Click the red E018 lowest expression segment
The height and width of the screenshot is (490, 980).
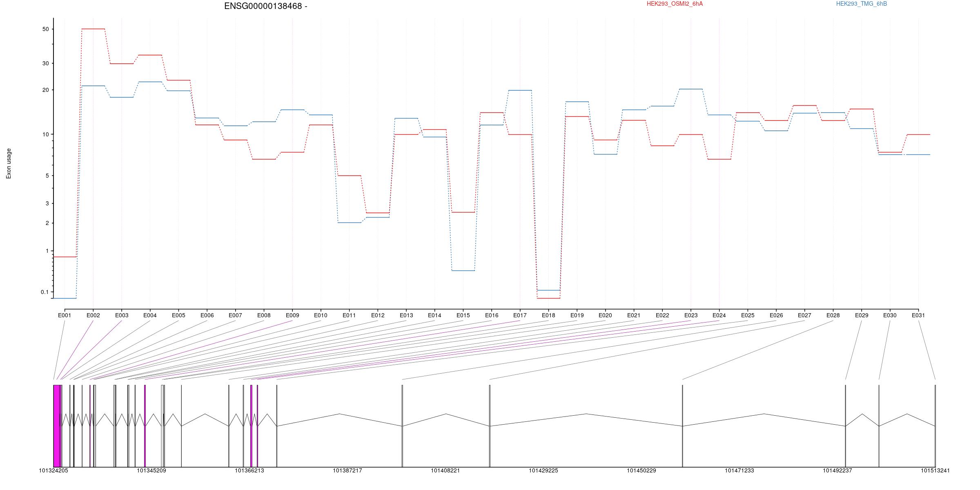point(548,298)
